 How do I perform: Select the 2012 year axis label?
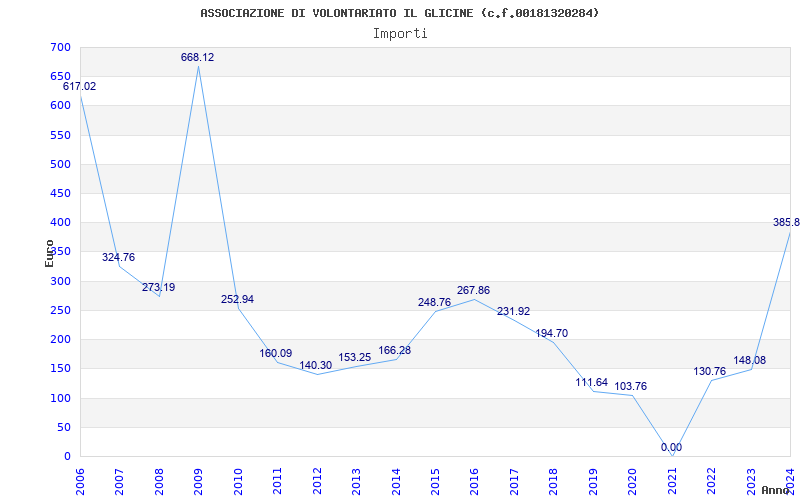tap(317, 481)
